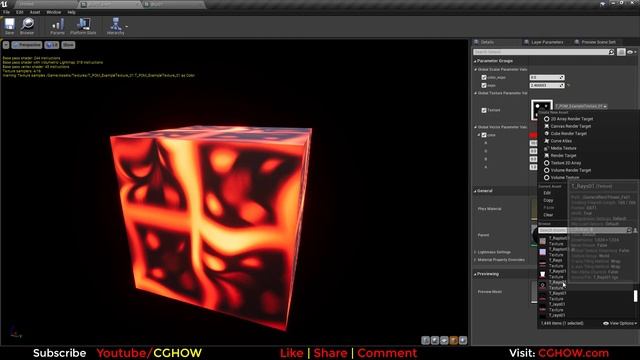Screen dimensions: 640x360
Task: Open the viewport options arrow dropdown
Action: click(x=6, y=45)
